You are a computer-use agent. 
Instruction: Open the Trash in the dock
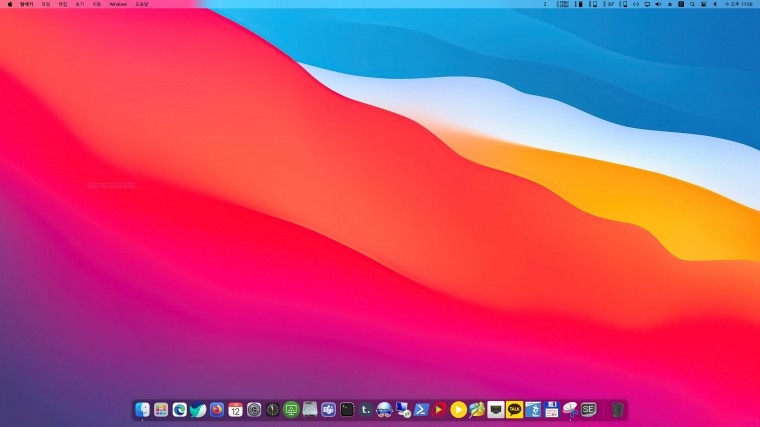point(617,410)
